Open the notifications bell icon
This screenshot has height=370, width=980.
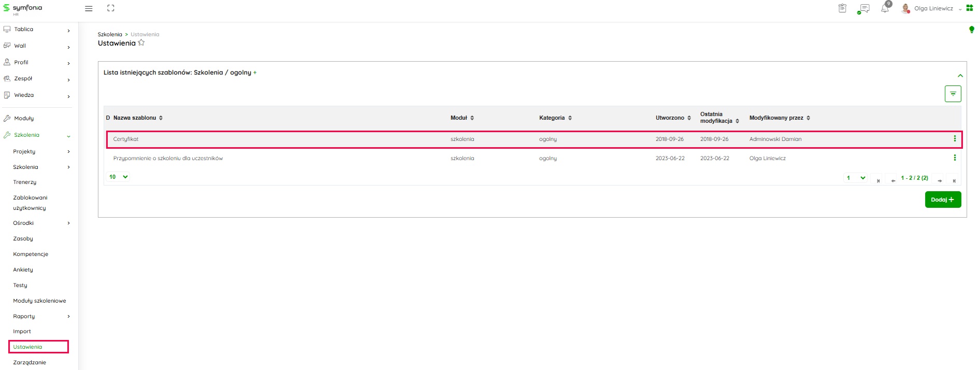point(885,9)
